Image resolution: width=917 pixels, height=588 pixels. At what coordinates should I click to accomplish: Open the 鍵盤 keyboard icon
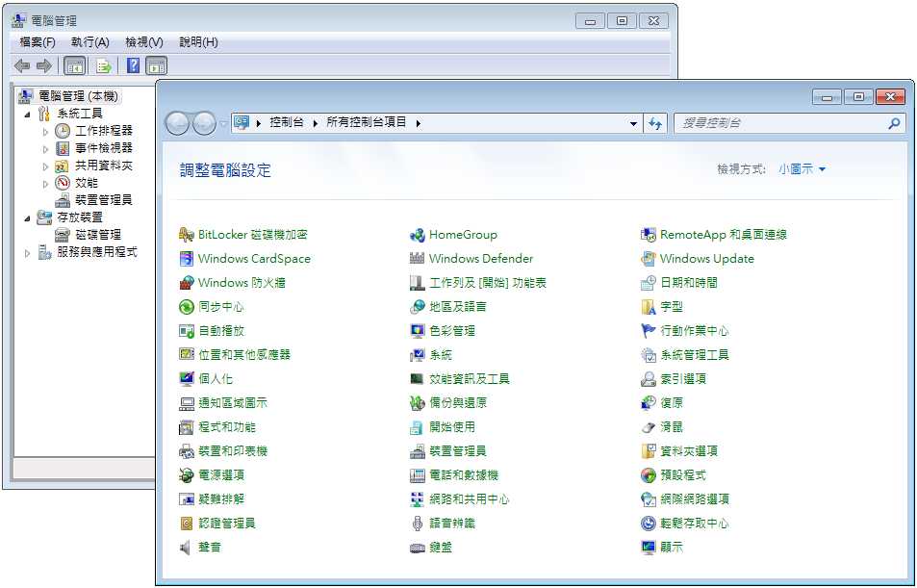(417, 547)
